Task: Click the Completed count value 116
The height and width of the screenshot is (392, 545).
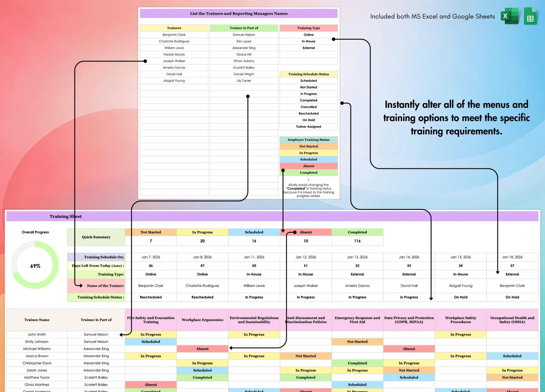Action: (357, 241)
